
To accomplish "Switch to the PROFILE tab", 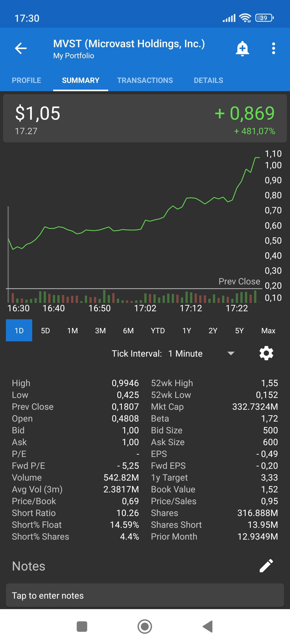I will (x=27, y=80).
